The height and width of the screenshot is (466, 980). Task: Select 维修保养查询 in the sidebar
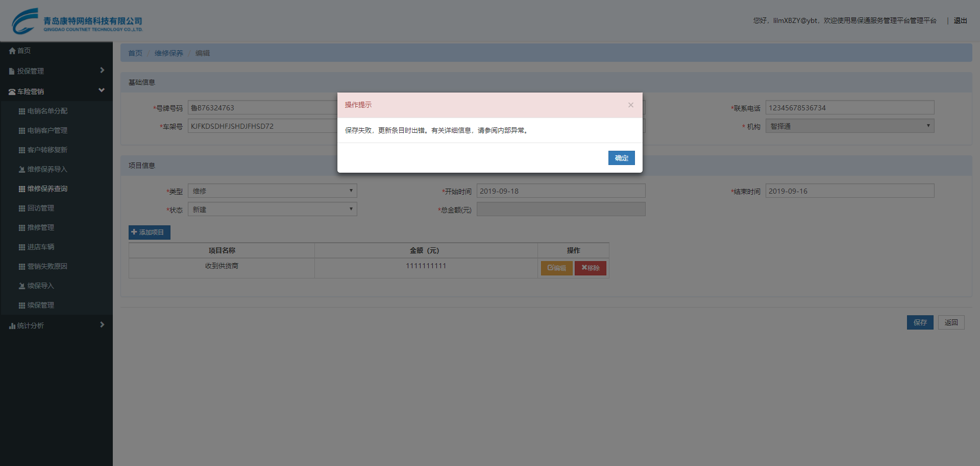tap(56, 189)
